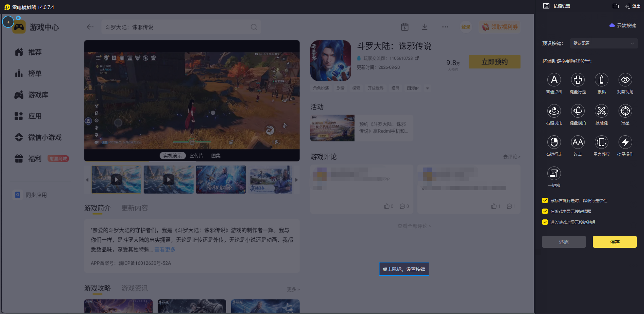Open 推荐 in the game center sidebar
The image size is (644, 314).
point(28,52)
